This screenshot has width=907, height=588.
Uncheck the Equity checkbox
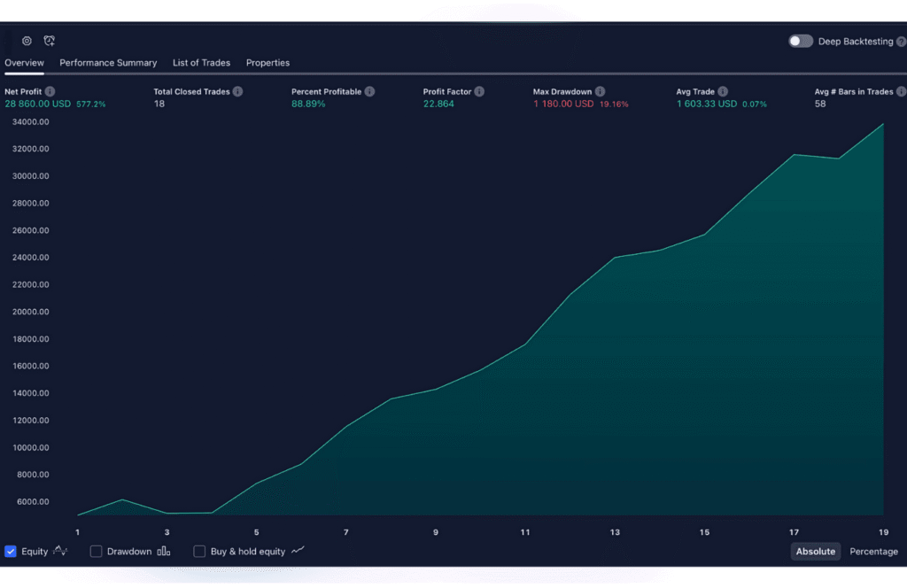click(11, 551)
